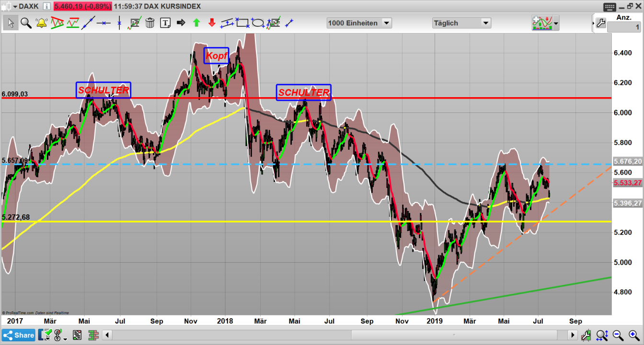644x345 pixels.
Task: Select the zoom magnifier tool
Action: (26, 22)
